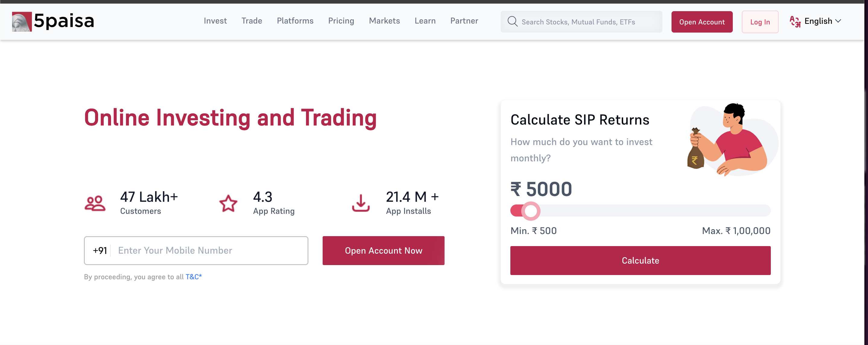Focus the Enter Your Mobile Number field
Screen dimensions: 868x345
pos(196,250)
